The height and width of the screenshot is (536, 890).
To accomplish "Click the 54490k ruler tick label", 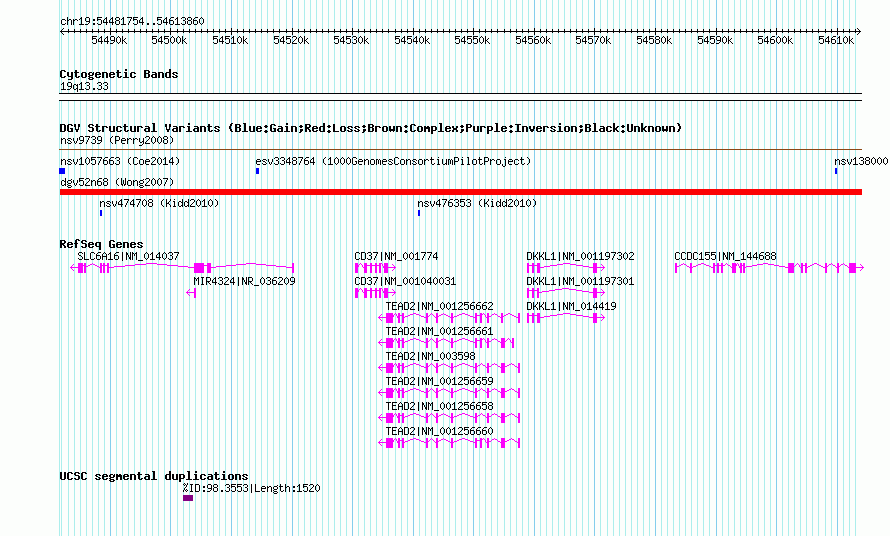I will [109, 40].
